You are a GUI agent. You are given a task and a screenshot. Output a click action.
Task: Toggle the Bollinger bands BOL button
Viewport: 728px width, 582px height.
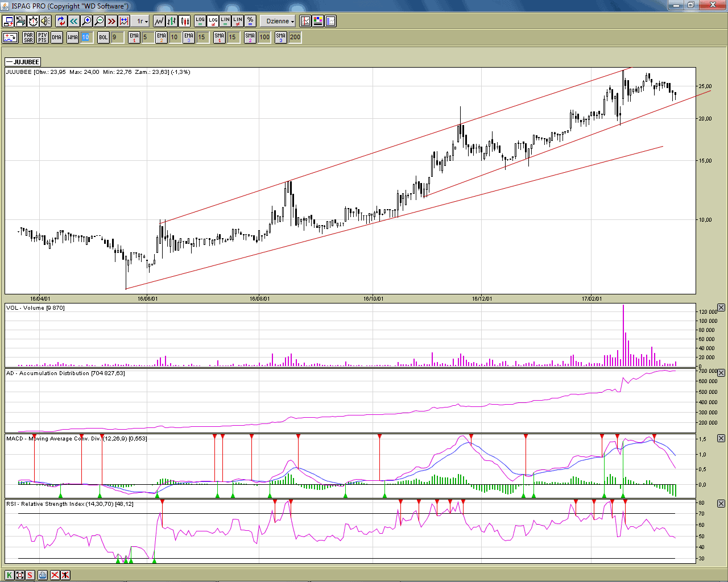(x=103, y=38)
